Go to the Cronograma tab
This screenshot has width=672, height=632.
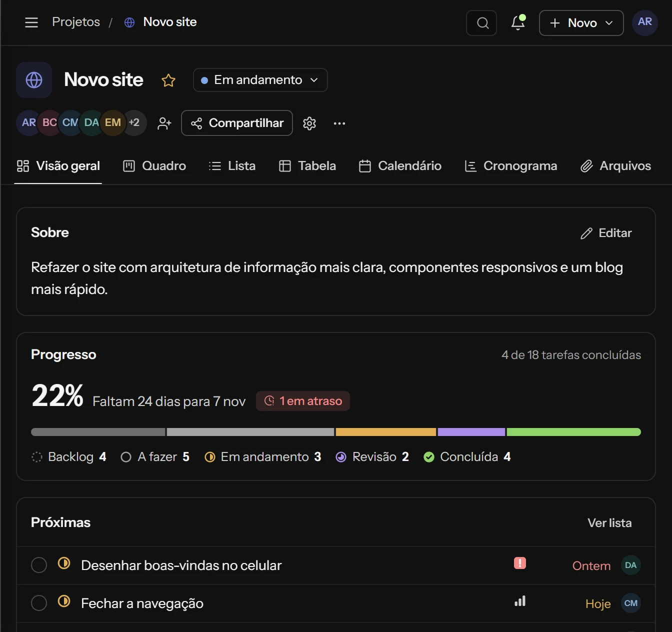(x=510, y=166)
